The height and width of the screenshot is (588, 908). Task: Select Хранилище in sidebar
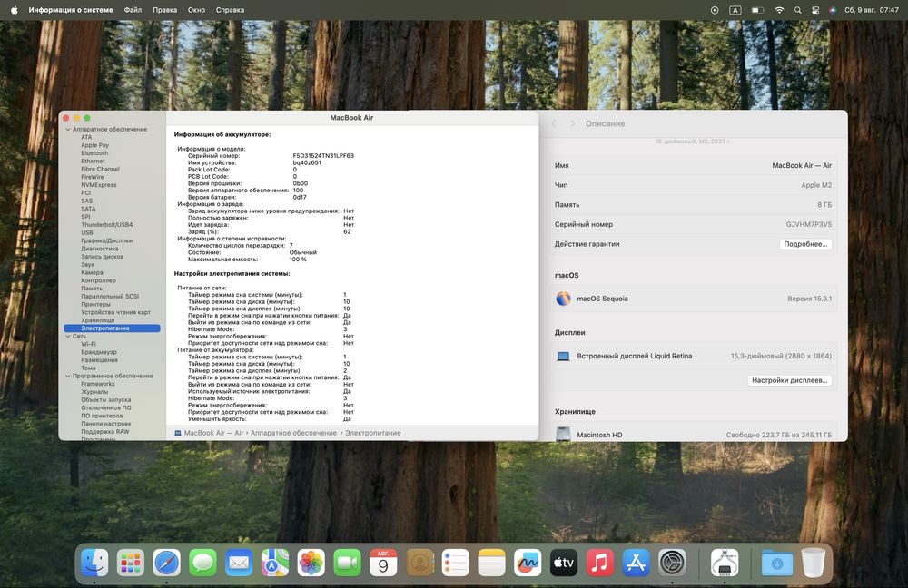click(x=98, y=320)
